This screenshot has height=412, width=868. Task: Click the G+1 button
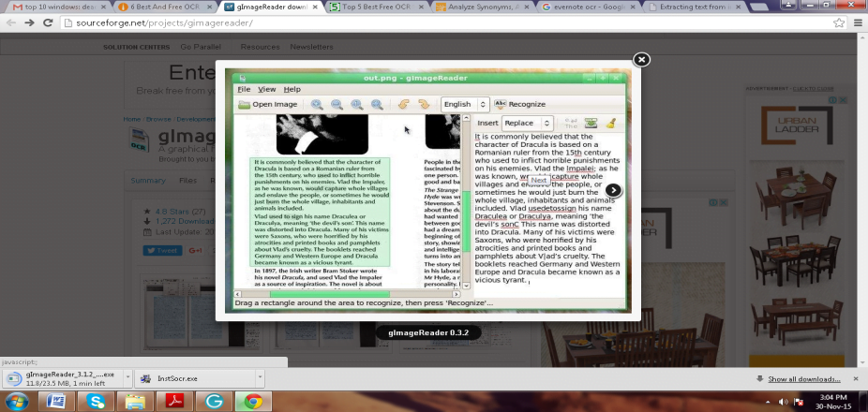pyautogui.click(x=195, y=251)
